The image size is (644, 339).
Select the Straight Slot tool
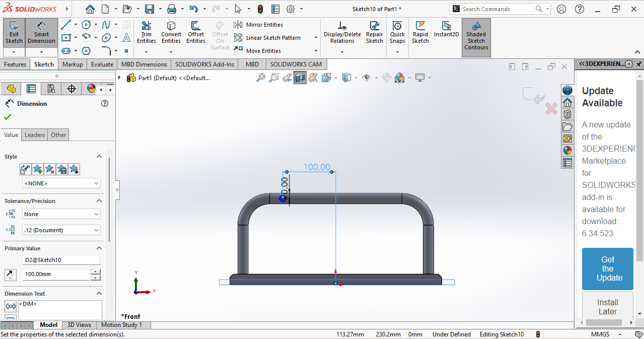tap(65, 50)
